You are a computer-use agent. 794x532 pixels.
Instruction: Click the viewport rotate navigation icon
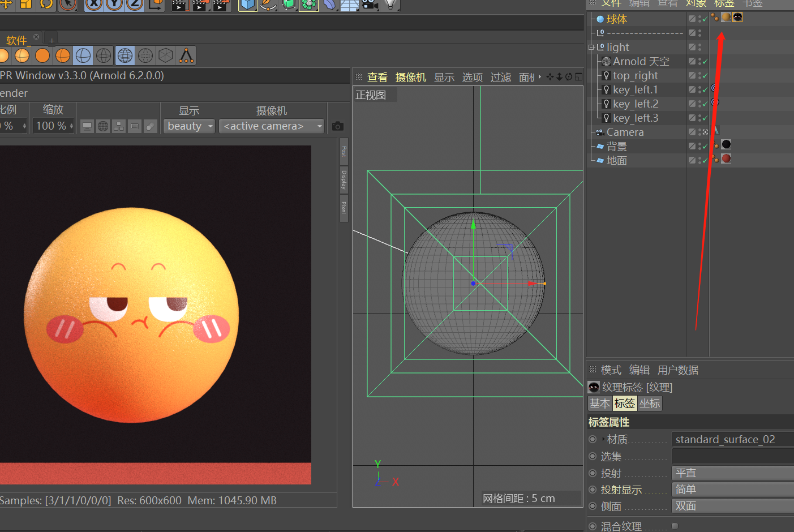click(x=568, y=77)
